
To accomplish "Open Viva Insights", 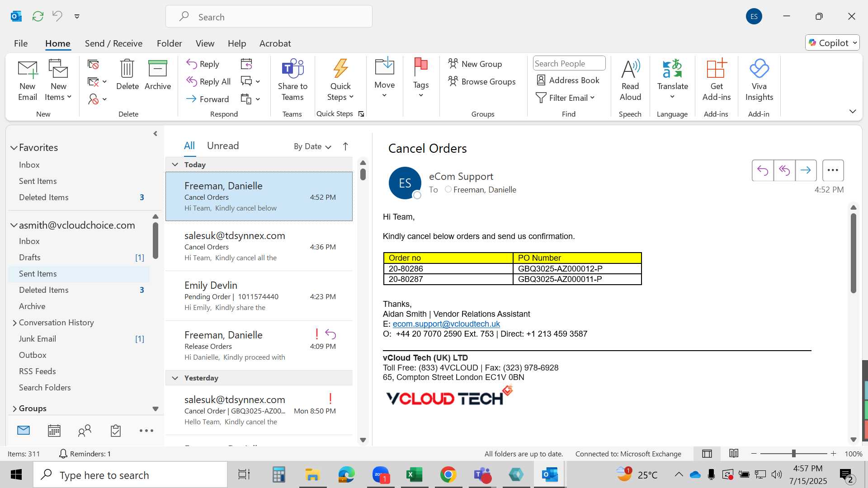I will click(x=759, y=80).
